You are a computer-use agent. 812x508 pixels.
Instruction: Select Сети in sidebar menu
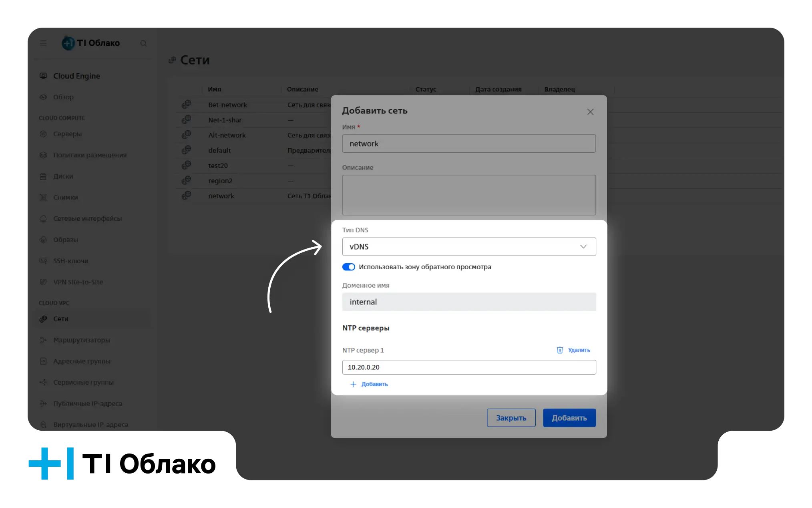pyautogui.click(x=60, y=319)
